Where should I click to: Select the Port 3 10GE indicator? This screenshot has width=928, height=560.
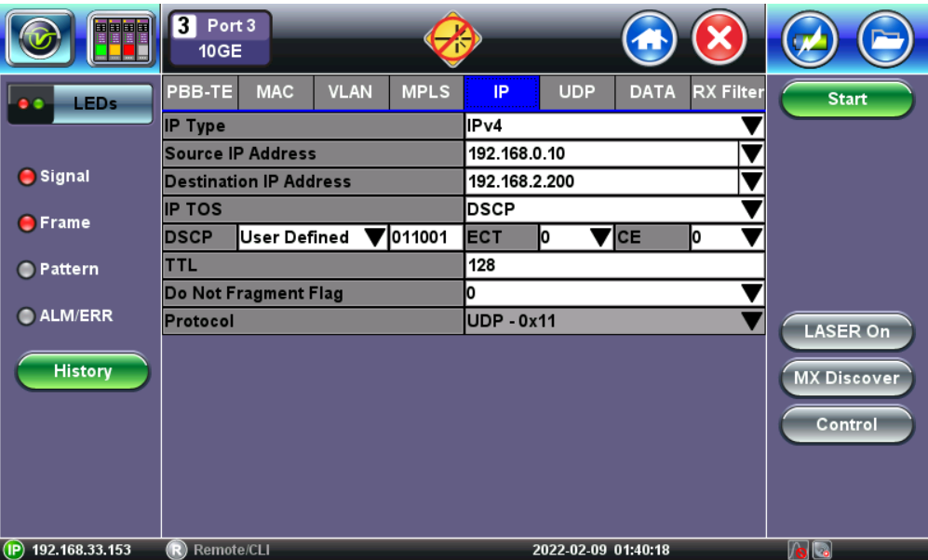point(221,38)
